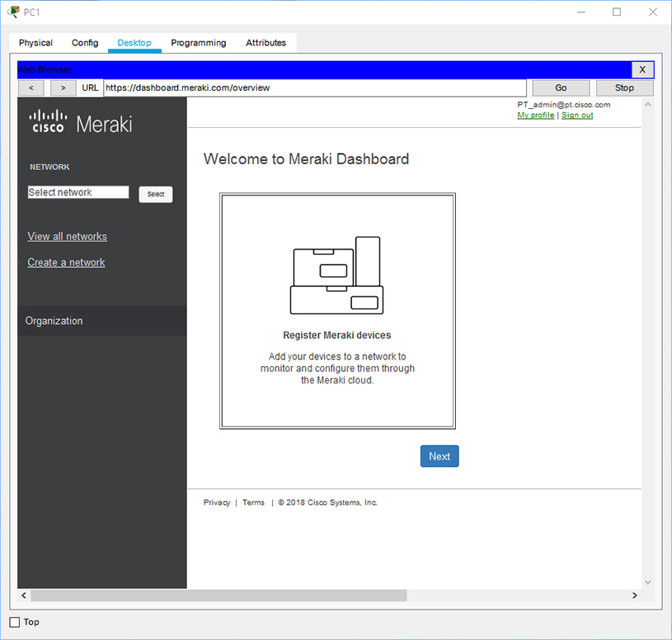Click the Cisco Meraki logo
This screenshot has width=672, height=640.
[81, 122]
